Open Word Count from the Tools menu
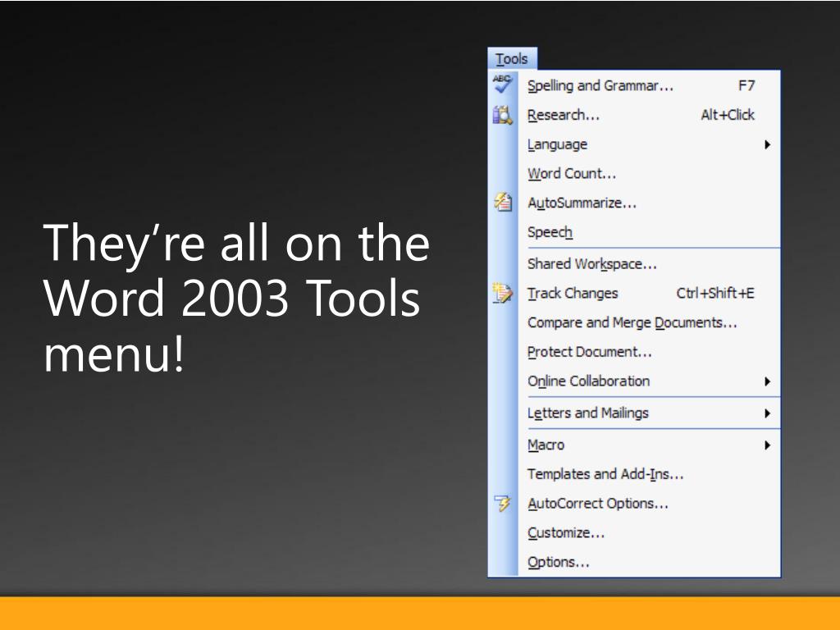 coord(650,174)
